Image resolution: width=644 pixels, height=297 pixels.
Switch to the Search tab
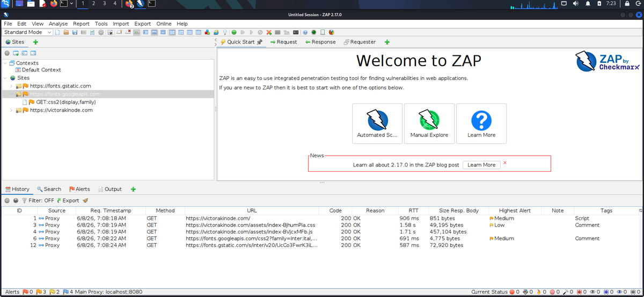(49, 189)
